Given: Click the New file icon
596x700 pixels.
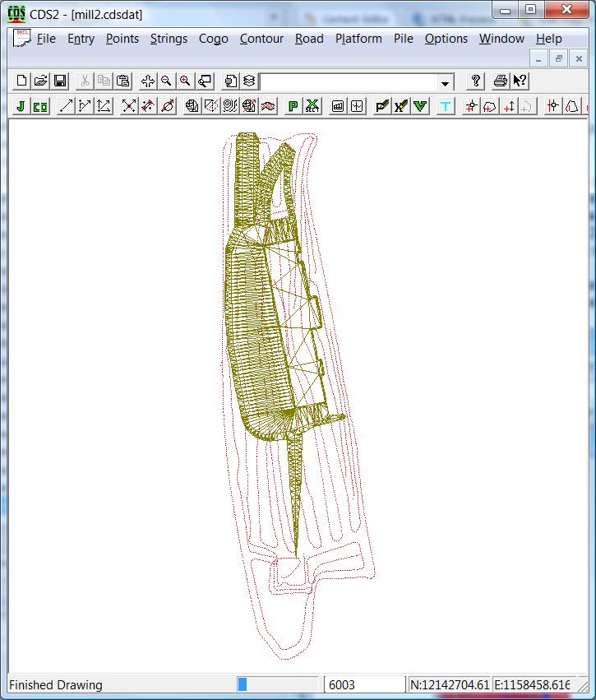Looking at the screenshot, I should click(21, 81).
